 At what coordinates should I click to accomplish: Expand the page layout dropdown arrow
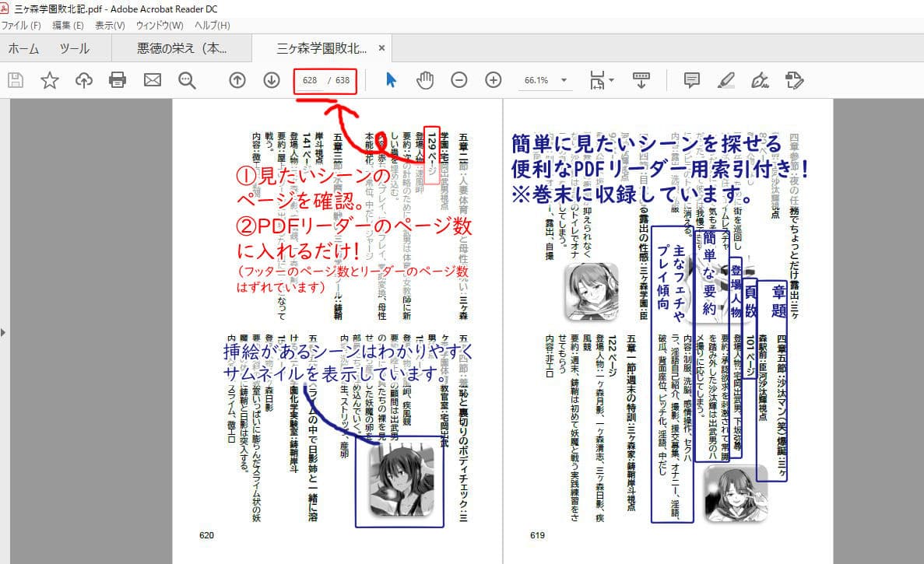coord(611,80)
